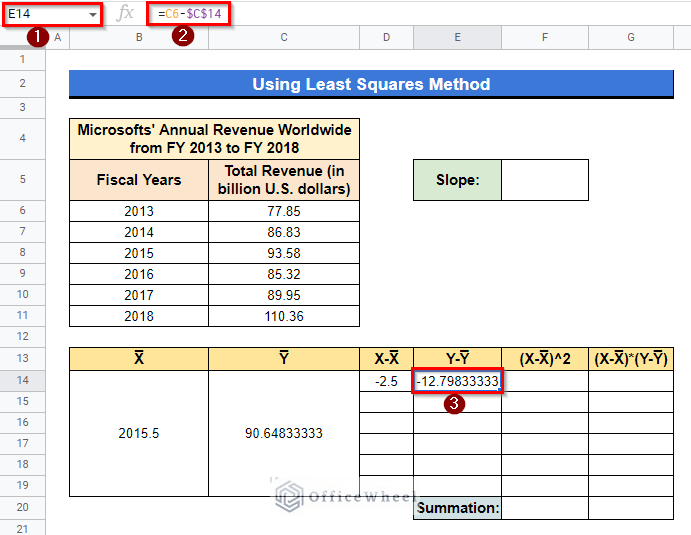Select column F header
The height and width of the screenshot is (535, 691).
(x=545, y=37)
